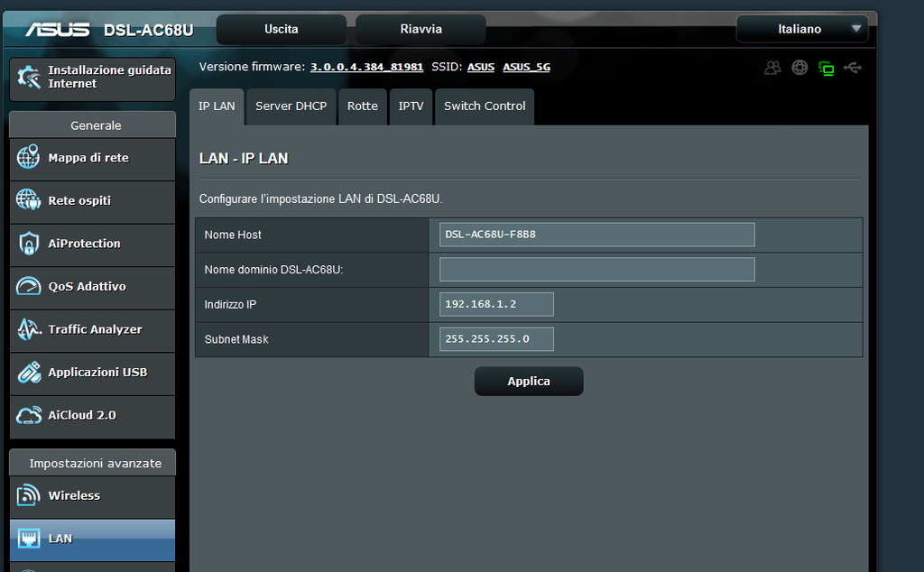Select the IPTV tab

pos(411,106)
